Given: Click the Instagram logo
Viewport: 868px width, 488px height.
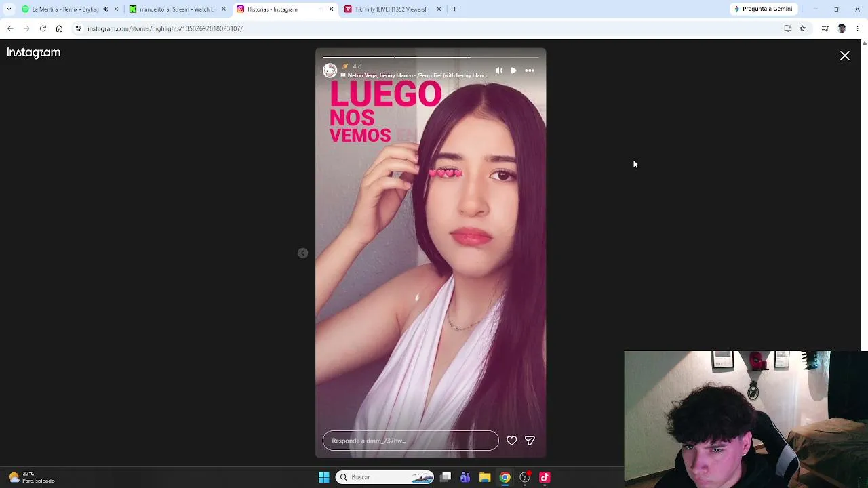Looking at the screenshot, I should [x=33, y=52].
